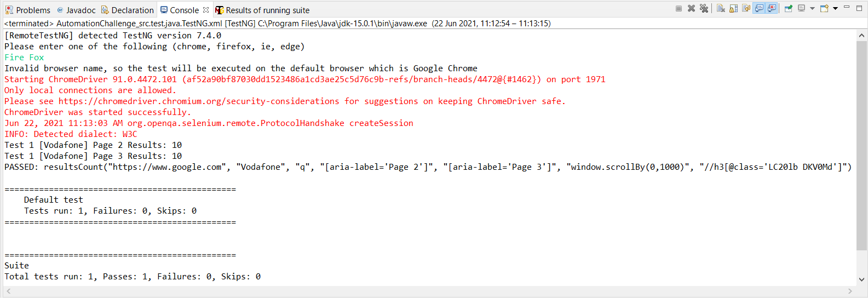Click the 'Total tests run: 1' line
This screenshot has width=868, height=298.
133,277
